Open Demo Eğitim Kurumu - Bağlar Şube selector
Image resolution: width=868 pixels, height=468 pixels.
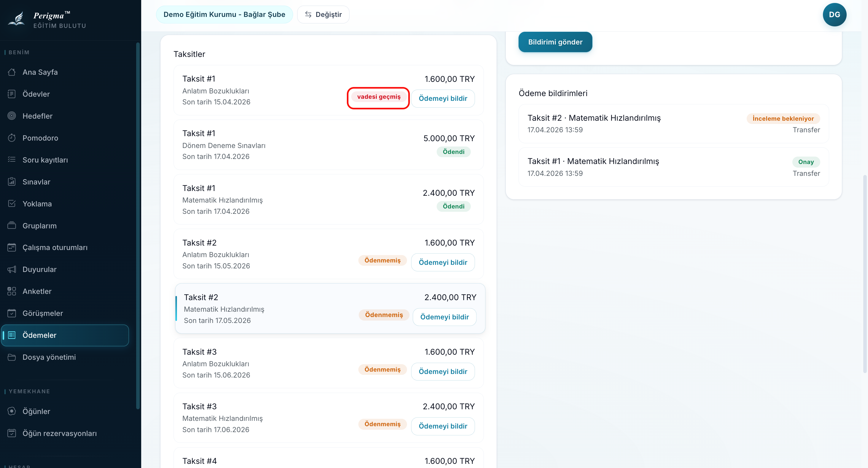pos(224,15)
